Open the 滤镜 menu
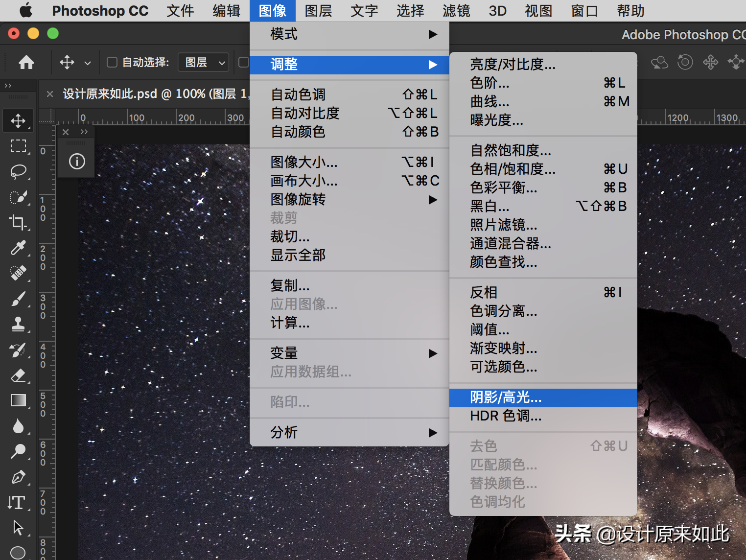 456,11
